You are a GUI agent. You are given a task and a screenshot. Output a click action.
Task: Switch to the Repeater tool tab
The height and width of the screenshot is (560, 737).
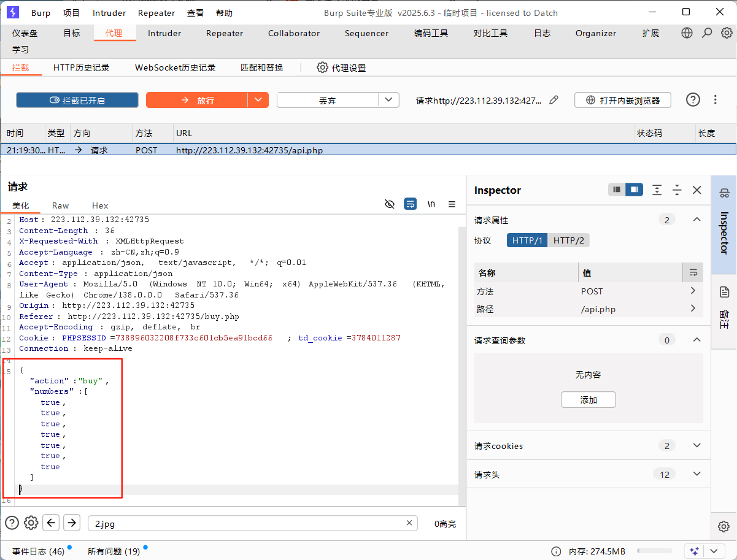pos(225,33)
